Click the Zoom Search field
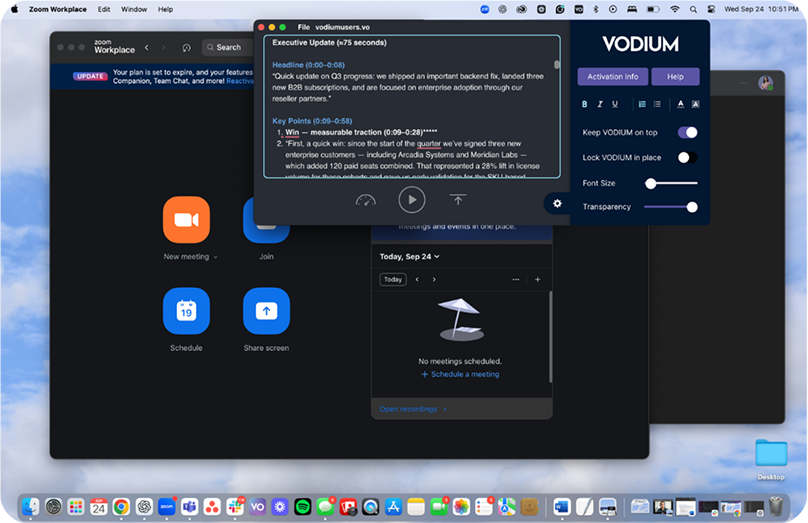The width and height of the screenshot is (808, 523). click(228, 47)
